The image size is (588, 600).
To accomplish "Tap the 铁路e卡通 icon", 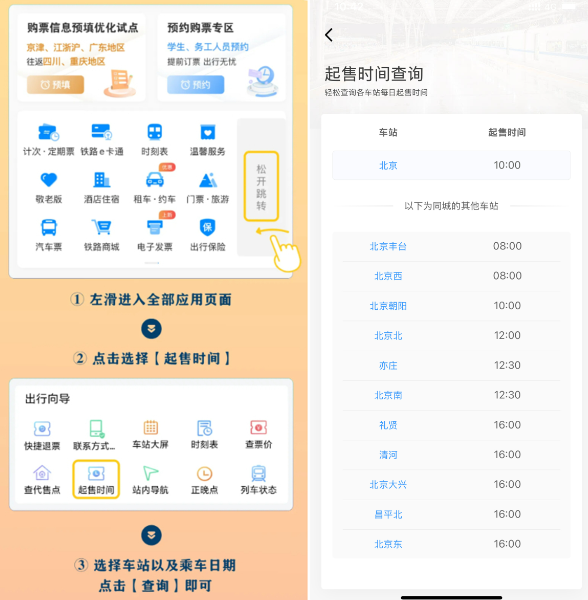I will point(101,132).
